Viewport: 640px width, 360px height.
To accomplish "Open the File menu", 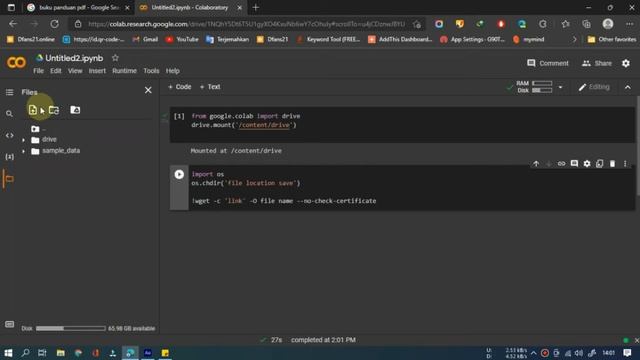I will click(38, 71).
